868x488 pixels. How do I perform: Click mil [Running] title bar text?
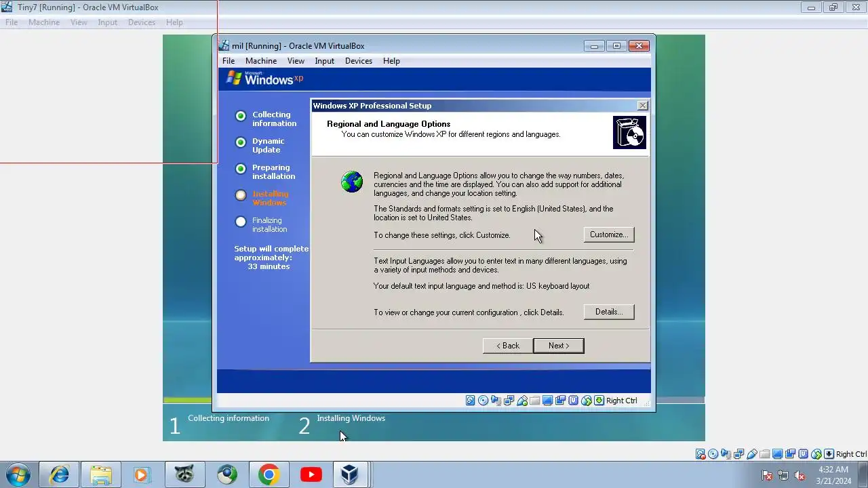pyautogui.click(x=298, y=46)
